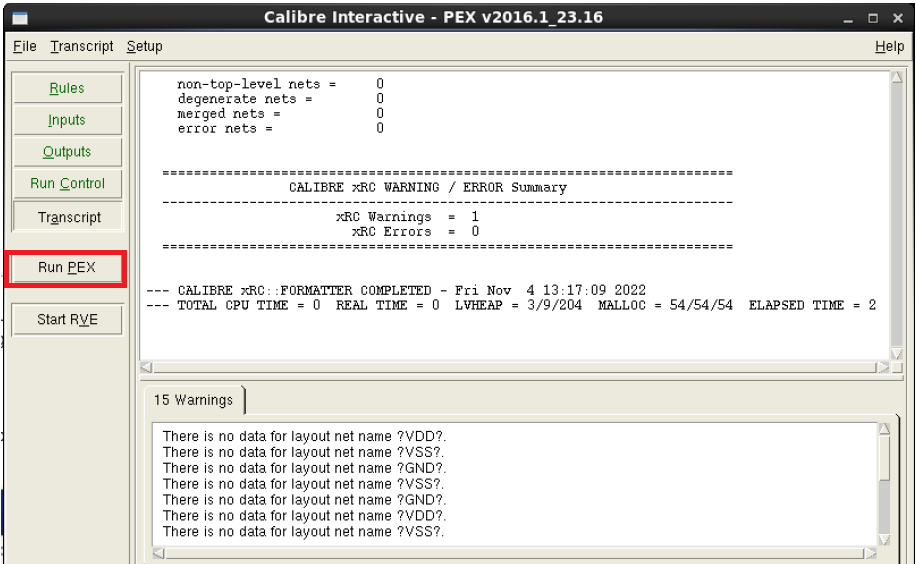Screen dimensions: 916x564
Task: Select the Transcript sidebar button
Action: 67,217
